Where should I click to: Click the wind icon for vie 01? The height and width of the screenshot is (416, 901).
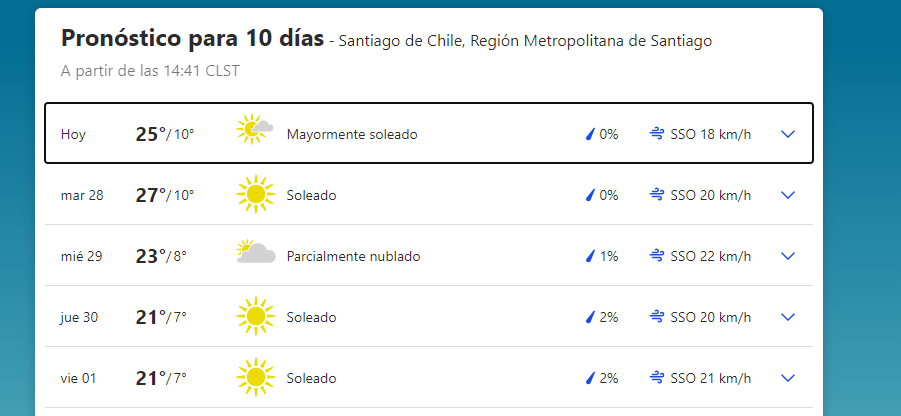point(657,378)
